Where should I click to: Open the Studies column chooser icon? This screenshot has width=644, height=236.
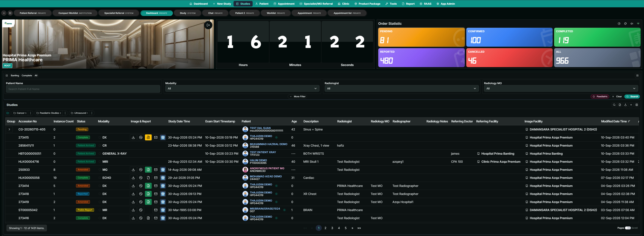click(x=637, y=105)
